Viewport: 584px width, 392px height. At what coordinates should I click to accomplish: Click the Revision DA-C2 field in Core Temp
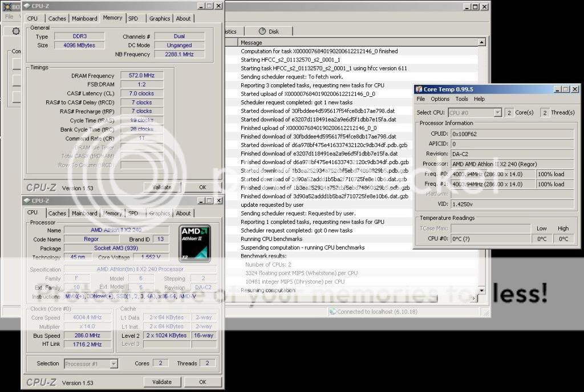[512, 154]
